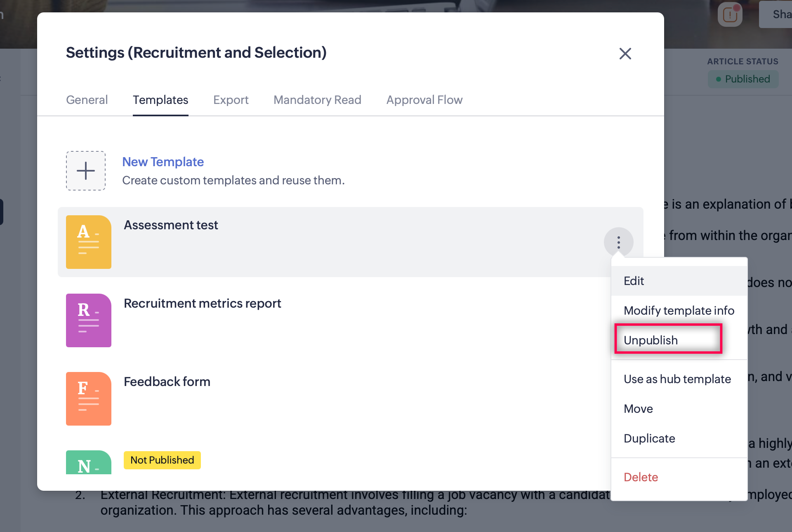Click the red Delete menu option
792x532 pixels.
click(641, 477)
